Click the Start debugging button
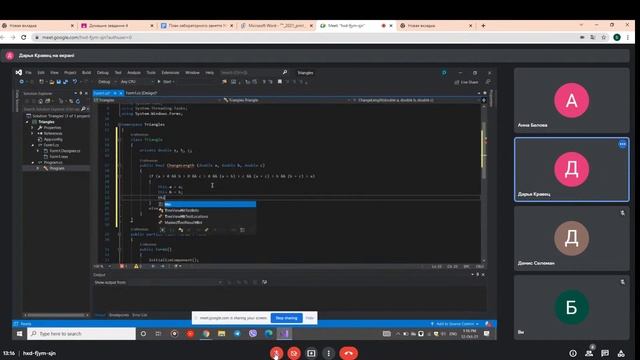Viewport: 640px width, 360px height. click(x=166, y=82)
